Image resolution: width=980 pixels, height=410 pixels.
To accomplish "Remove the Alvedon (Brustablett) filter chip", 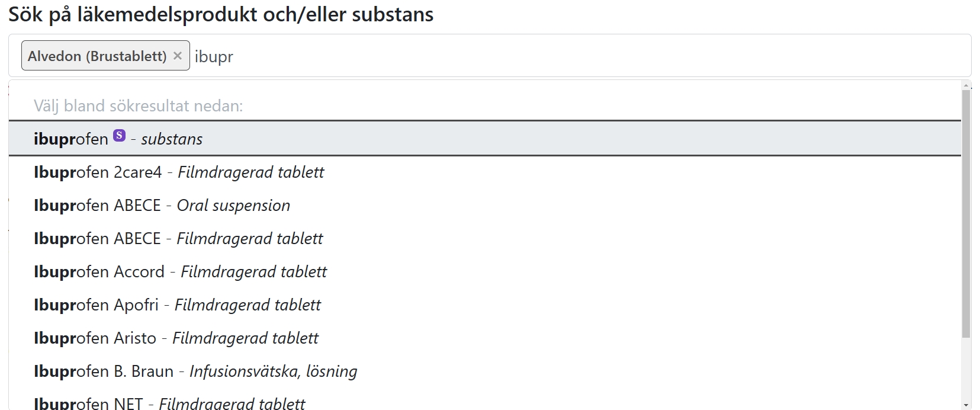I will click(178, 55).
